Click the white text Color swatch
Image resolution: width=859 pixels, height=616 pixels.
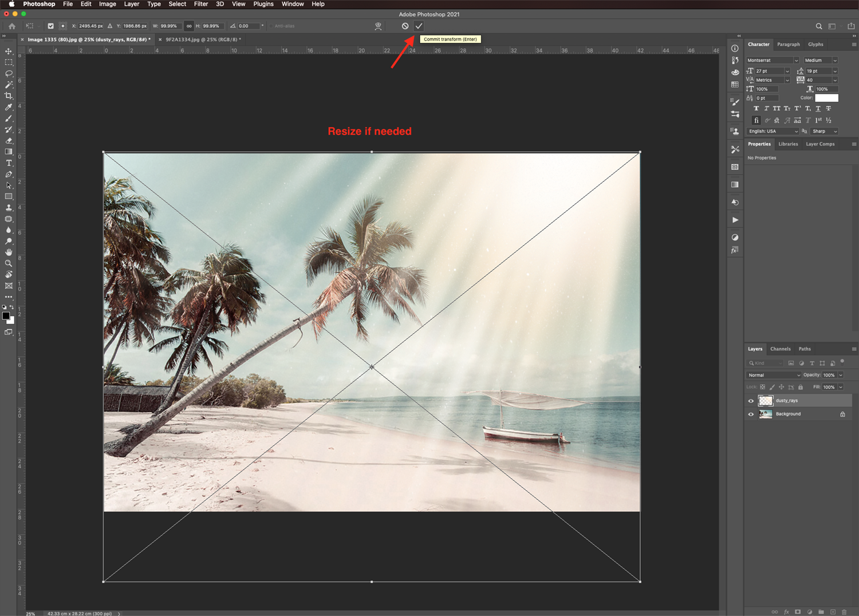coord(826,98)
